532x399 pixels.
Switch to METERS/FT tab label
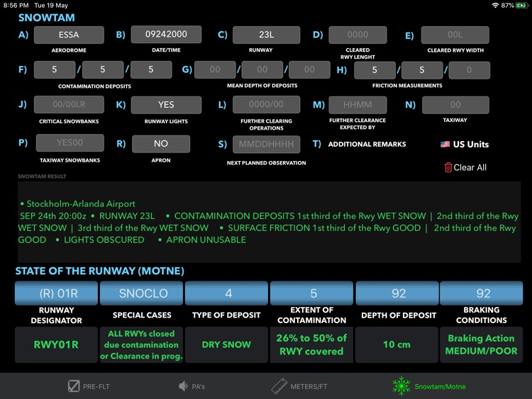(x=309, y=386)
